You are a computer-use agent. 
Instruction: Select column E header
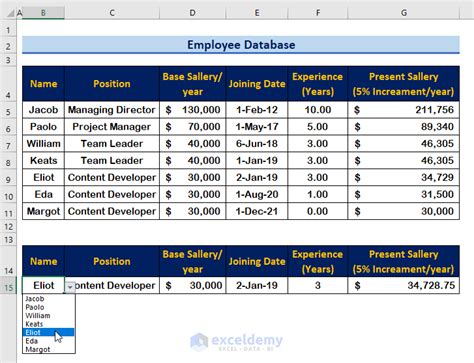pos(257,13)
